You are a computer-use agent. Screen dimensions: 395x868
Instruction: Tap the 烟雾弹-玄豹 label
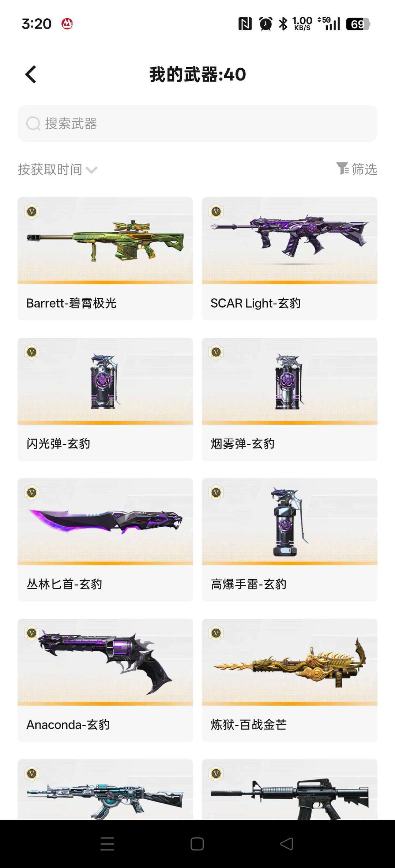(242, 443)
